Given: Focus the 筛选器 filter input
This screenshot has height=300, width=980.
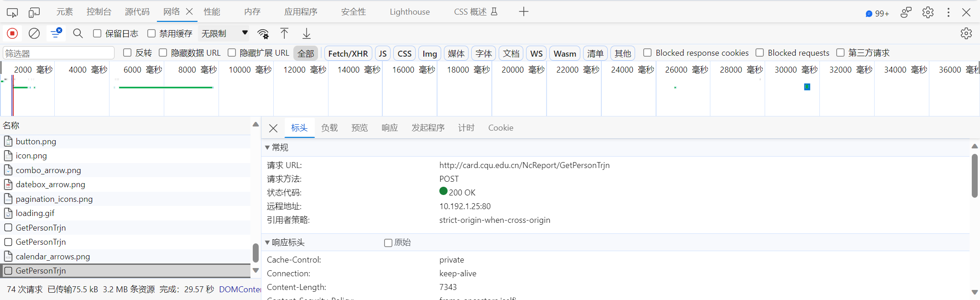Looking at the screenshot, I should 58,53.
